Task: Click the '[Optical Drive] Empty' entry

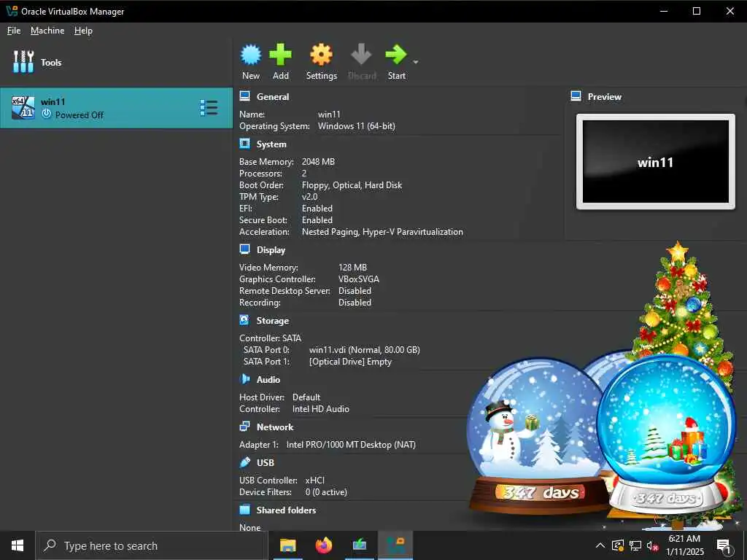Action: click(x=350, y=362)
